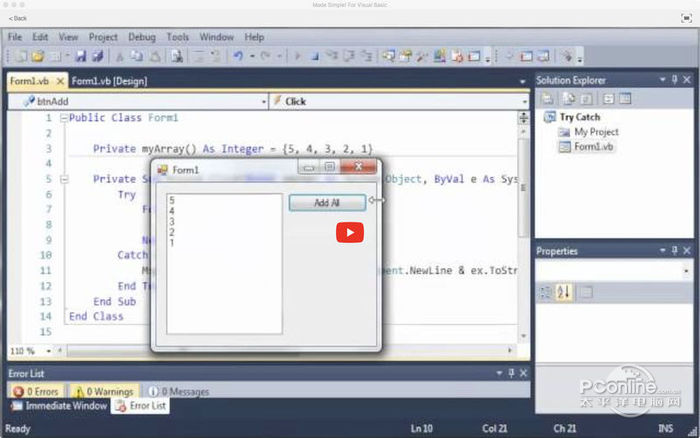This screenshot has height=438, width=700.
Task: Toggle the 0 Errors filter
Action: (x=36, y=392)
